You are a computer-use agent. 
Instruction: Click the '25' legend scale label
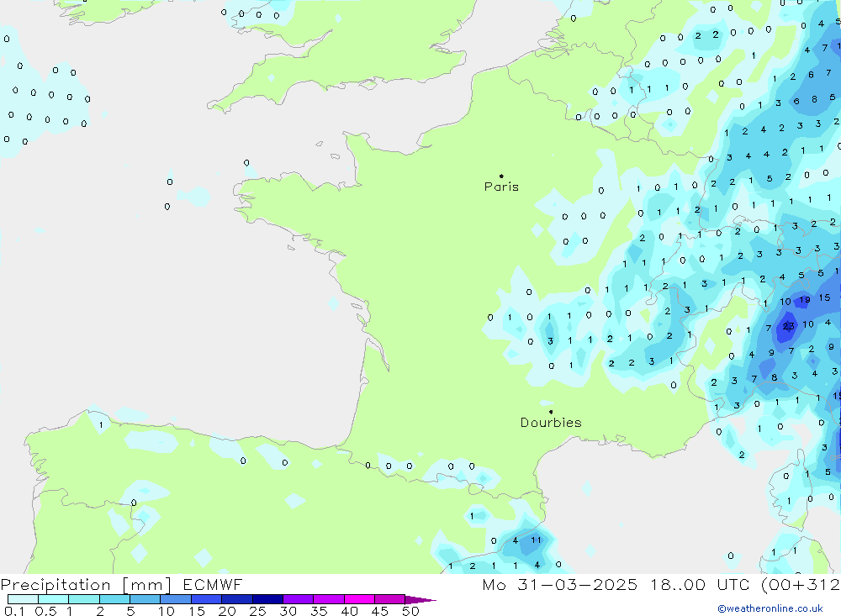[x=257, y=611]
